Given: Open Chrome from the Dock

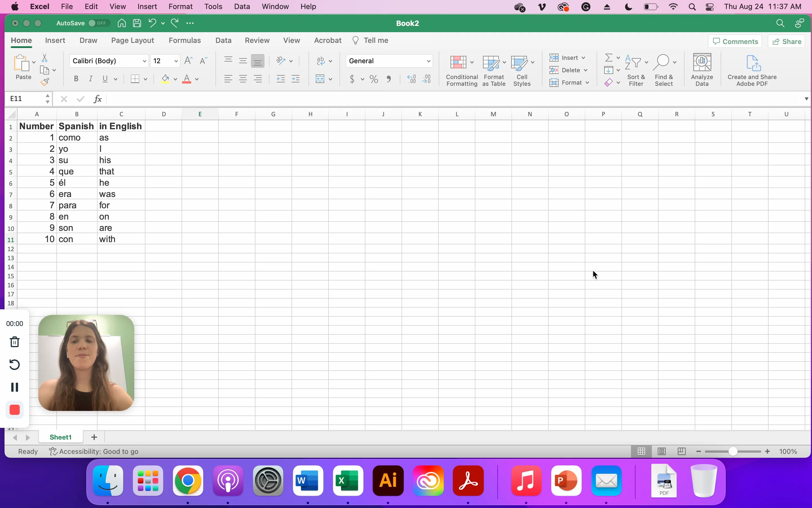Looking at the screenshot, I should point(188,481).
